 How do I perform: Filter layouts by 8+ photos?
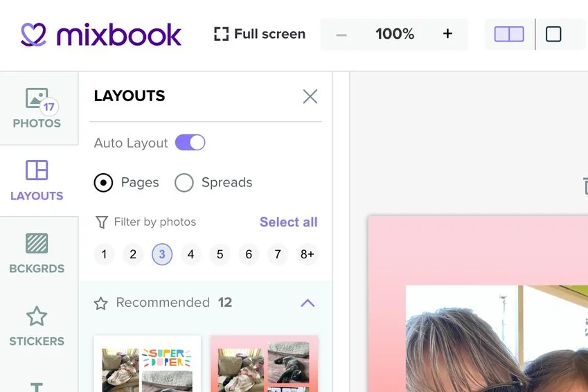(307, 254)
